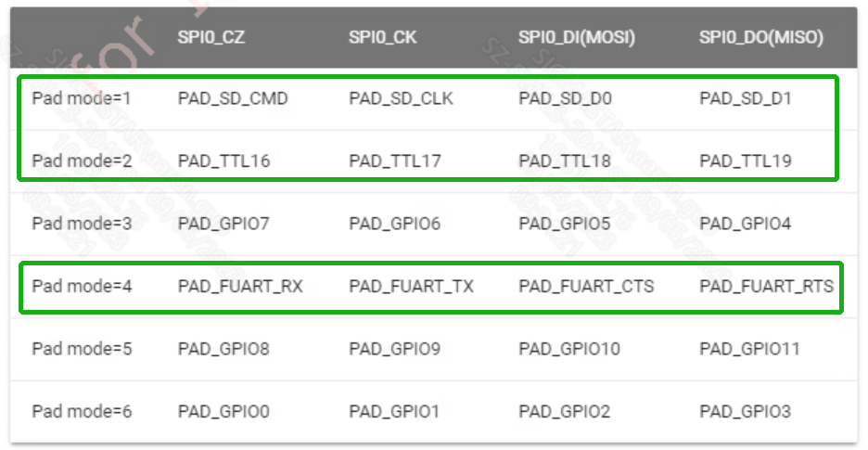Click the PAD_FUART_CTS cell

pyautogui.click(x=586, y=287)
